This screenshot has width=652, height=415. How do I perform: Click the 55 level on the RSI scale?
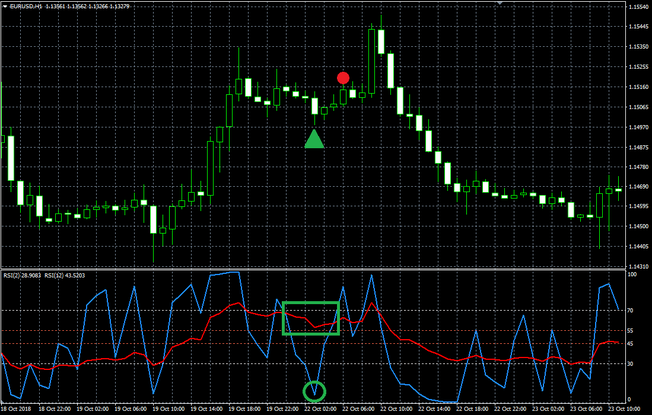click(x=630, y=331)
